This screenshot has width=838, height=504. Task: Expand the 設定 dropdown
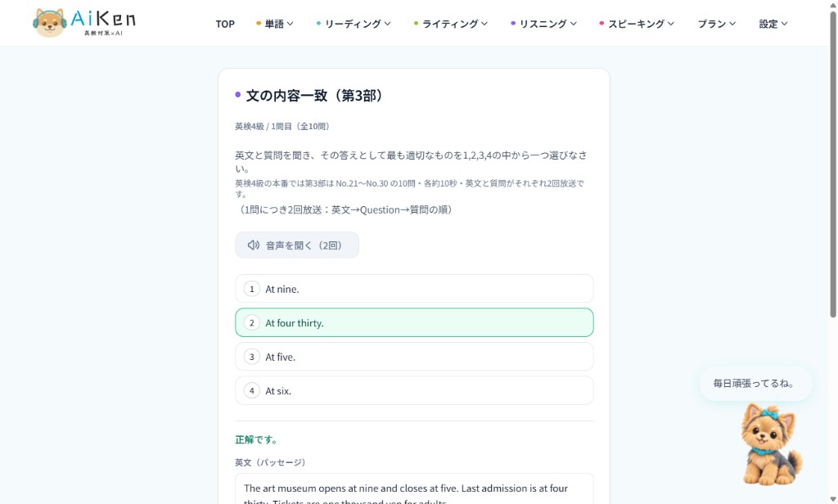(773, 24)
